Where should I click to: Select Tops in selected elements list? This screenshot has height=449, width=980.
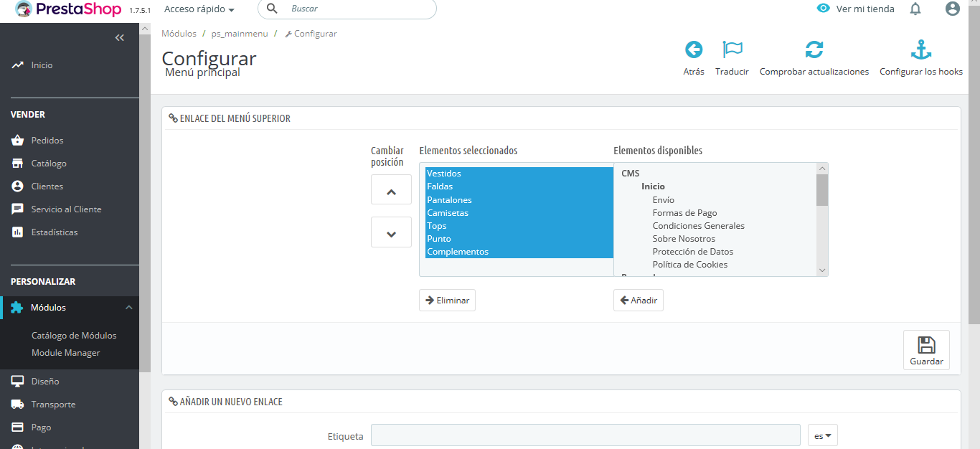click(x=519, y=225)
